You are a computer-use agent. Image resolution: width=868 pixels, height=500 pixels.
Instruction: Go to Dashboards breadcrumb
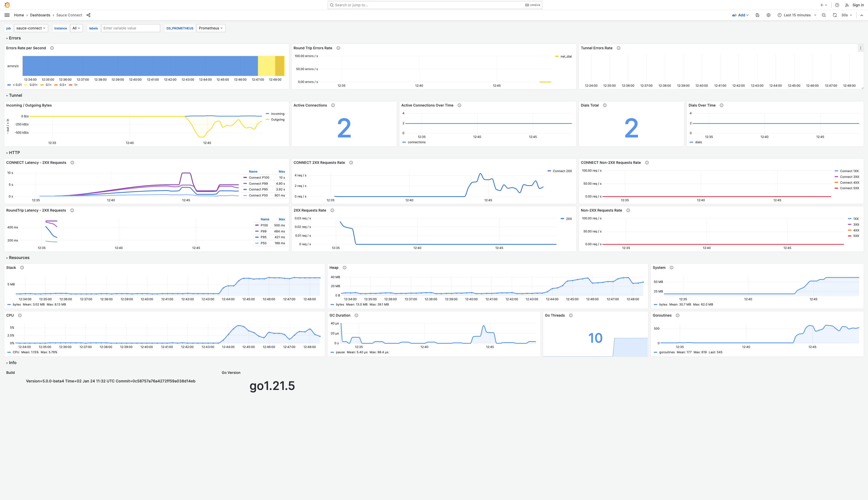point(40,15)
